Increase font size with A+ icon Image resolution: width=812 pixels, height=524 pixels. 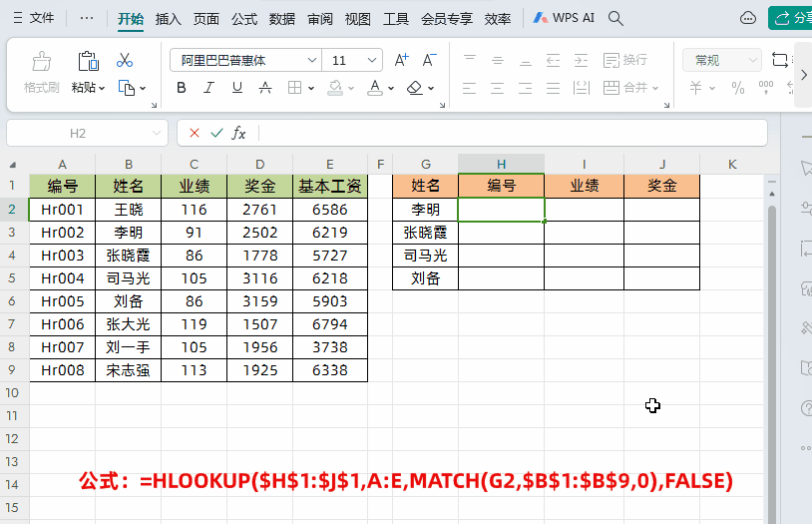click(401, 60)
